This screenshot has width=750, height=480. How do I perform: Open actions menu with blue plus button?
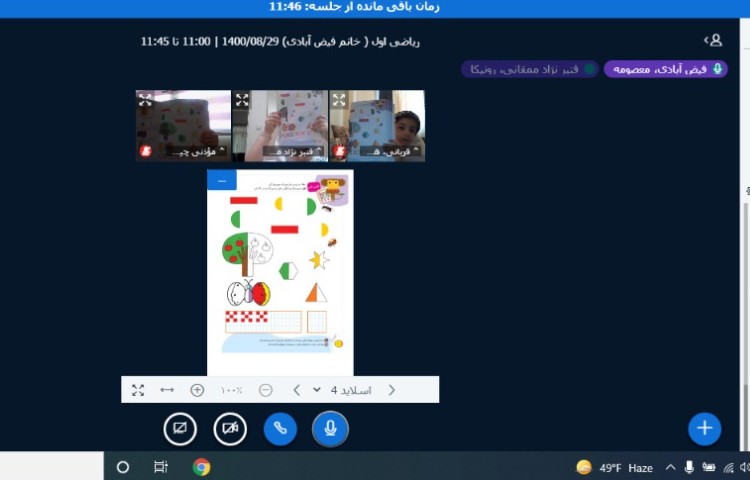point(705,428)
